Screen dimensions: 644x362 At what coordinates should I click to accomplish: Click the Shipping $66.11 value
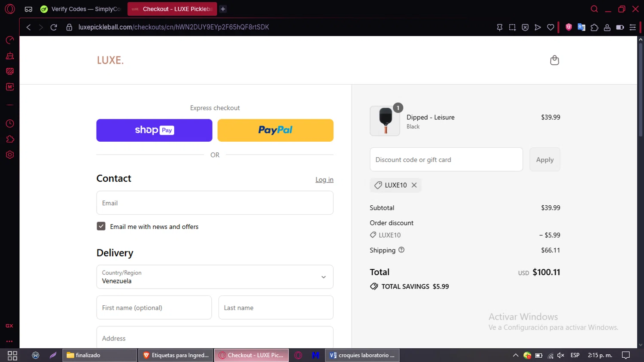tap(550, 250)
